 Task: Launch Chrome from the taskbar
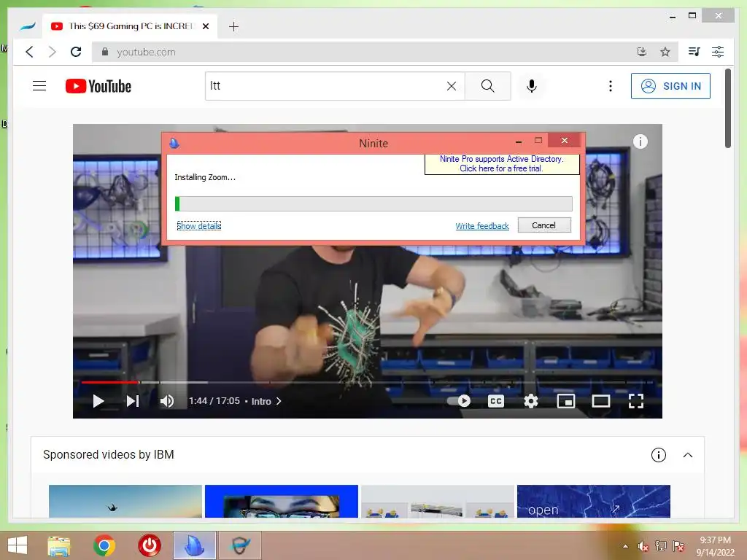pos(104,545)
